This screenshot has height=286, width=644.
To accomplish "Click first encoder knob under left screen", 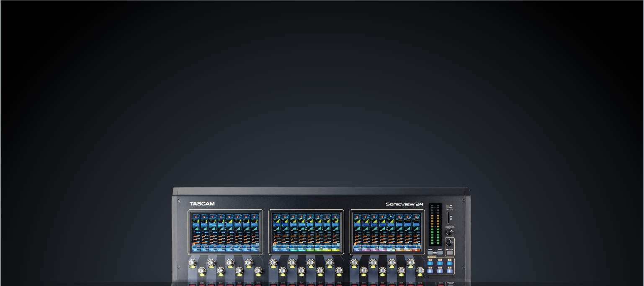I will (192, 263).
